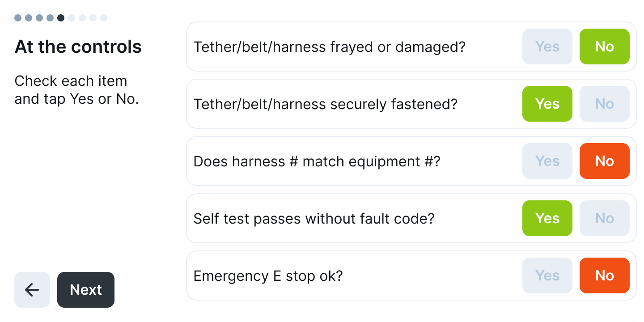
Task: Mark Yes for self test passes
Action: (547, 218)
